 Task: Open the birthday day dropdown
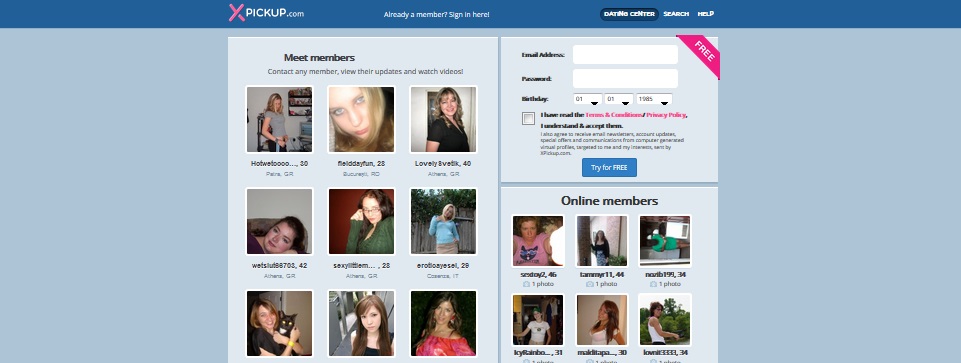[x=588, y=99]
